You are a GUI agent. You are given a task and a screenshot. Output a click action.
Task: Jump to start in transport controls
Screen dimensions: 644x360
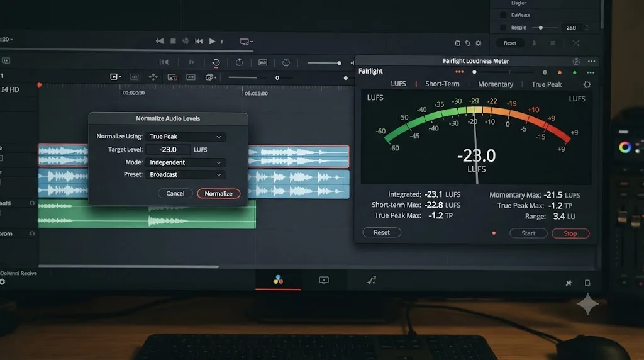[x=160, y=41]
